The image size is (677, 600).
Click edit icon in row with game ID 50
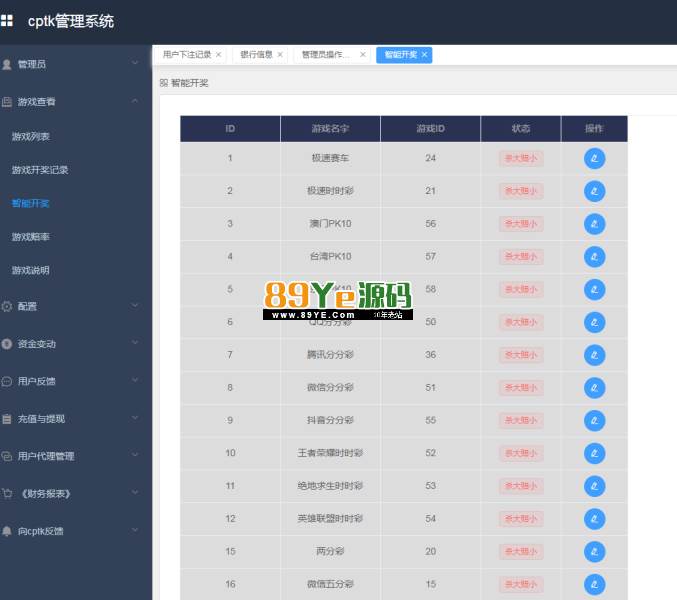[x=594, y=322]
